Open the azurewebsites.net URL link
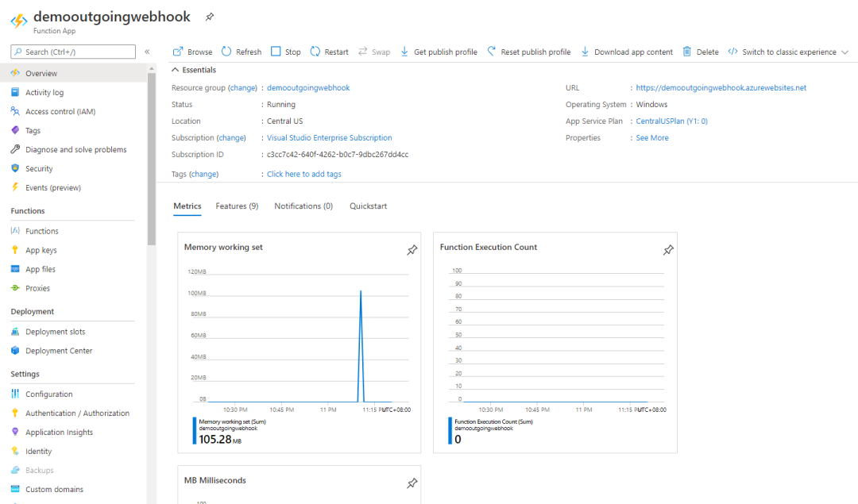The width and height of the screenshot is (858, 504). (x=721, y=88)
